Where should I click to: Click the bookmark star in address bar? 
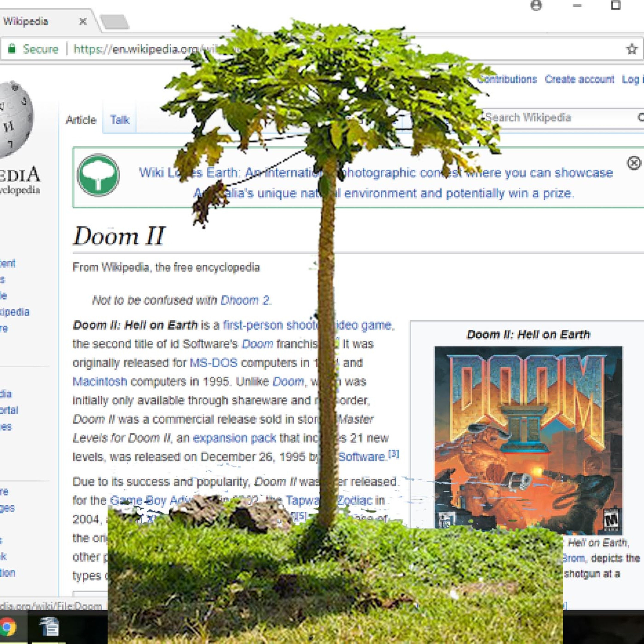632,49
